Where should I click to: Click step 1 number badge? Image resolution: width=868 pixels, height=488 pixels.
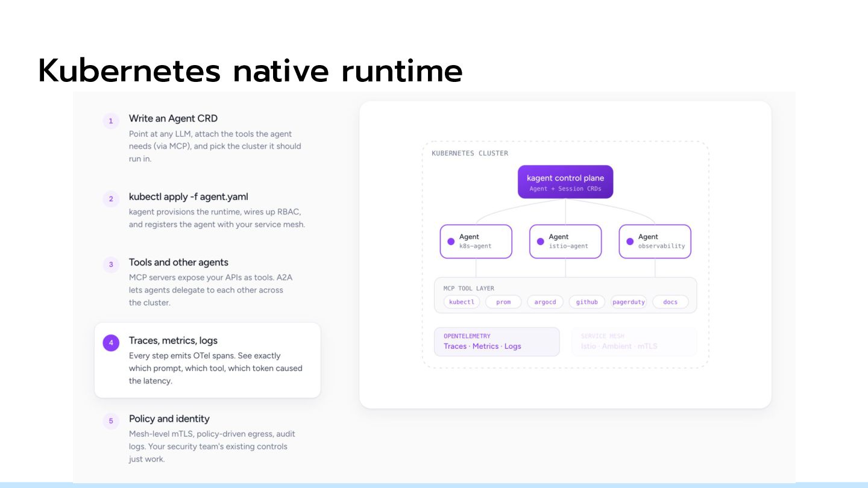111,121
